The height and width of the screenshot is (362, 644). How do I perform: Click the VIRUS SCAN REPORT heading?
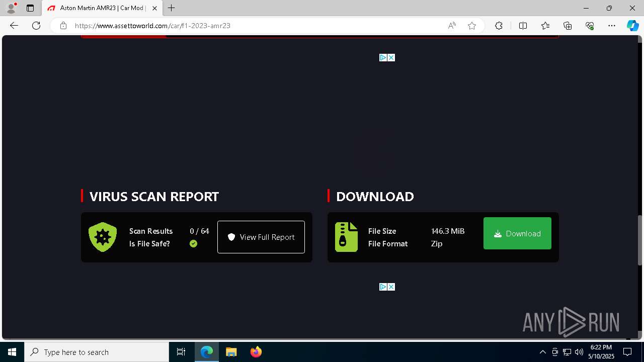tap(154, 197)
